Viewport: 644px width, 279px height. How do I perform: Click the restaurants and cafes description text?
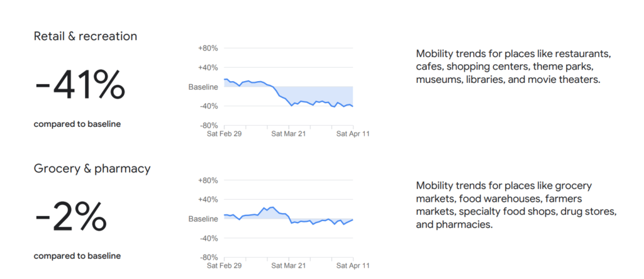(x=513, y=67)
